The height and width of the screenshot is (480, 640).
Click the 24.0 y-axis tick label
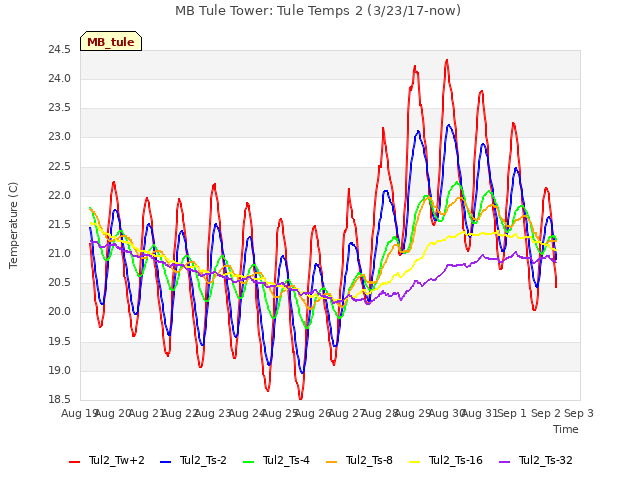(60, 79)
